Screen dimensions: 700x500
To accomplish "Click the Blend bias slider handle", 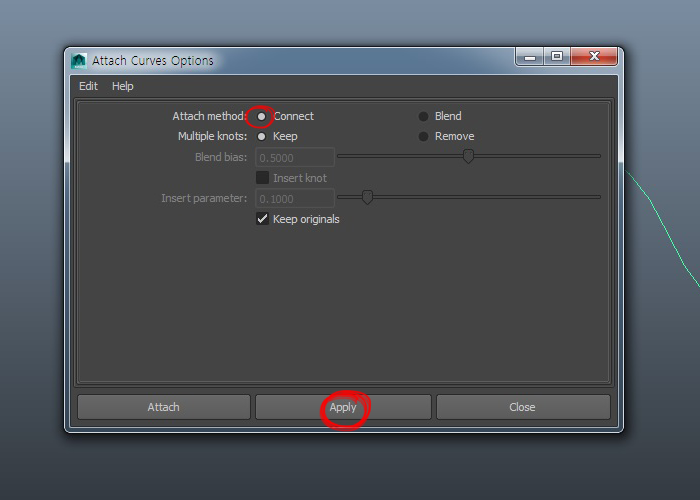I will [468, 156].
